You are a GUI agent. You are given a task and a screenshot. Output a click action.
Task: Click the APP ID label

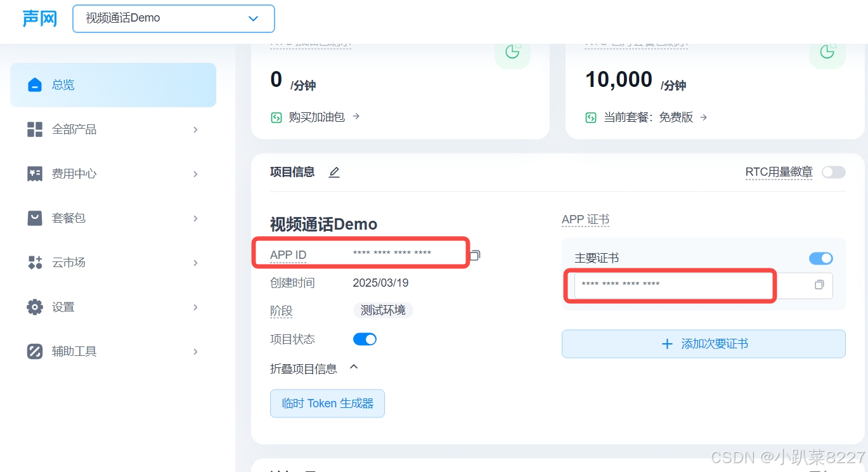[288, 255]
